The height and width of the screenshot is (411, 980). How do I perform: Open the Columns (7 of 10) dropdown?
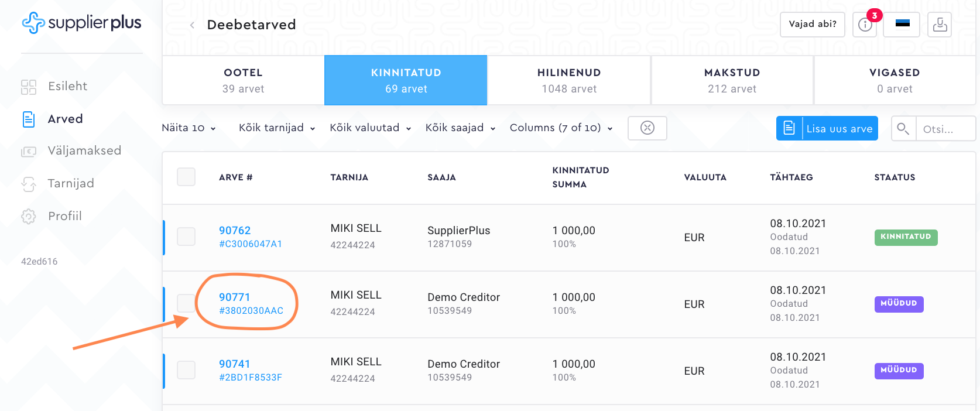[561, 128]
